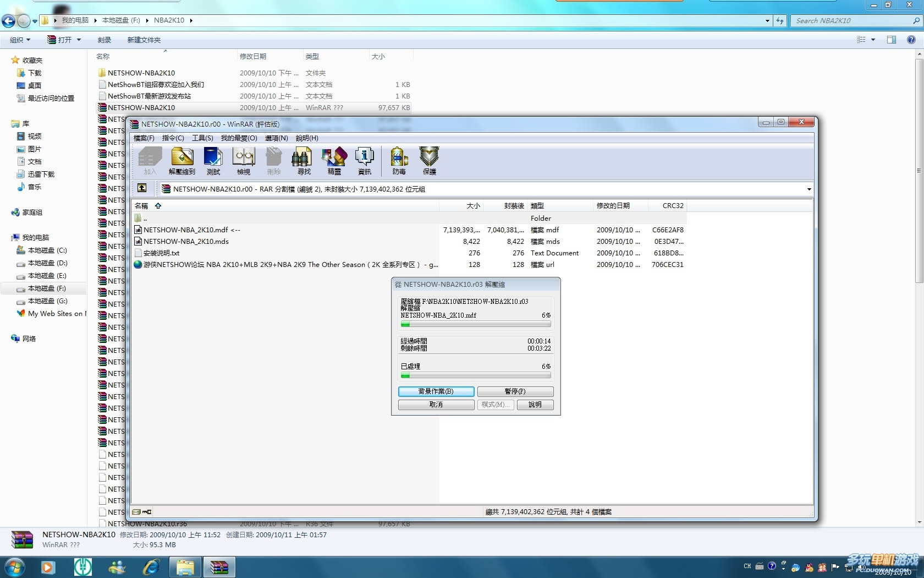Click the WinRAR Delete toolbar icon
The height and width of the screenshot is (578, 924).
274,161
